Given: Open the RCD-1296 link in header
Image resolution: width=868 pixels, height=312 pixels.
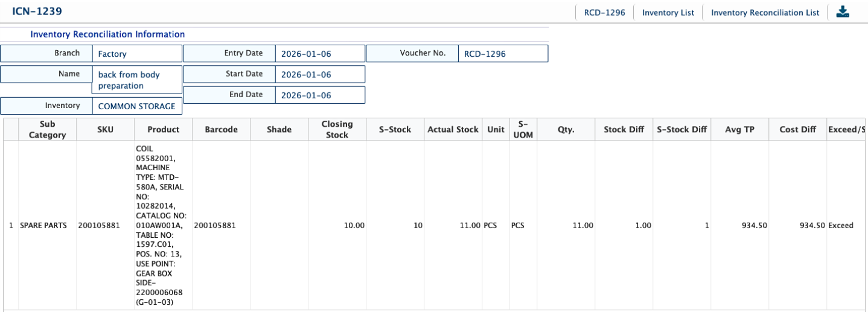Looking at the screenshot, I should coord(604,13).
